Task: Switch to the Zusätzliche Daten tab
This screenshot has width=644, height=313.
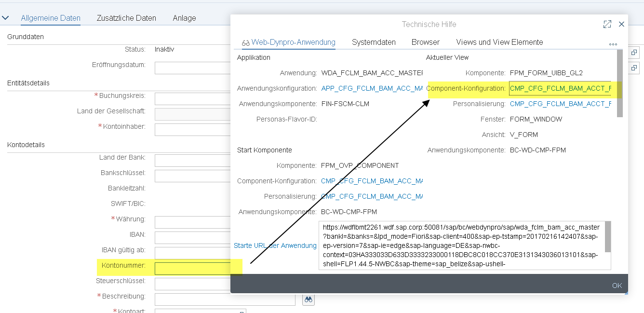Action: [x=126, y=18]
